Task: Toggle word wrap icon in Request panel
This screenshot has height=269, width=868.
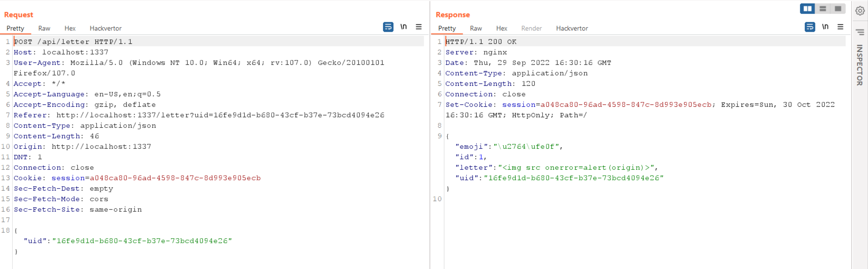Action: coord(388,27)
